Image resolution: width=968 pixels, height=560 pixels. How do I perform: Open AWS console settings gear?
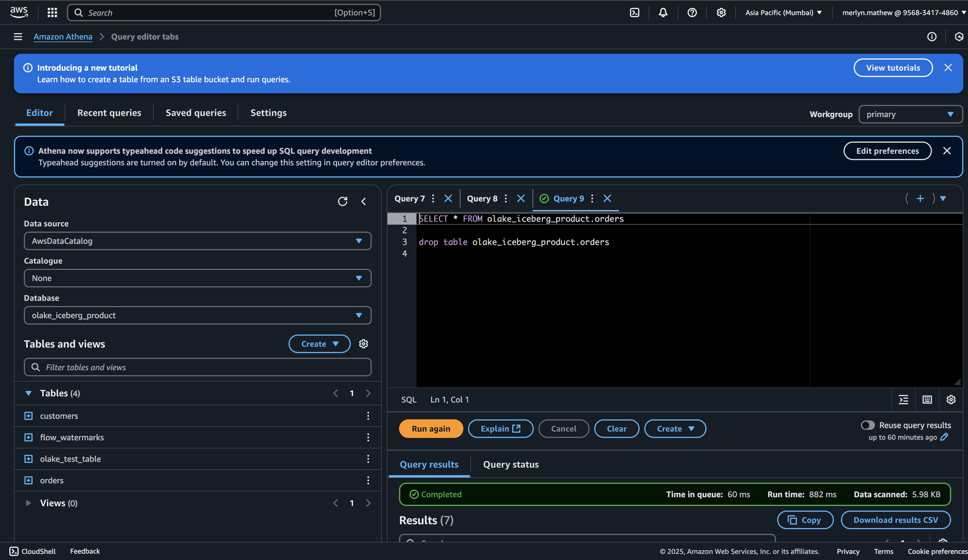tap(721, 13)
